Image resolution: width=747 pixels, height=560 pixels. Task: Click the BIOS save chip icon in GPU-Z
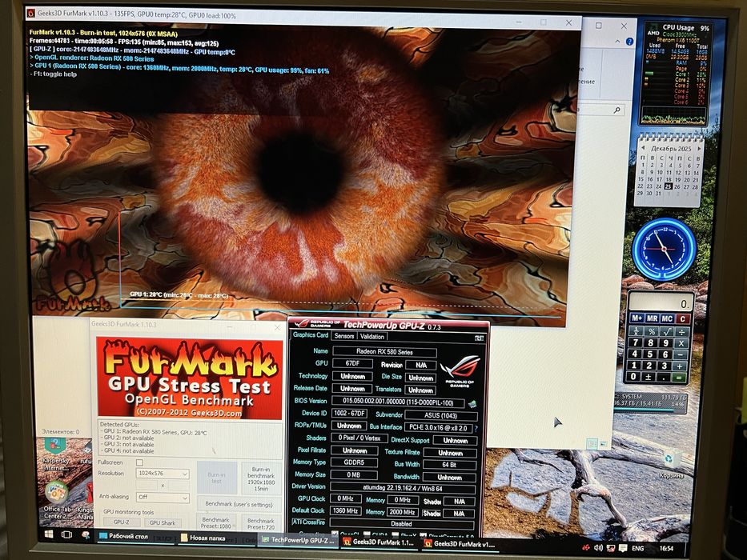472,404
